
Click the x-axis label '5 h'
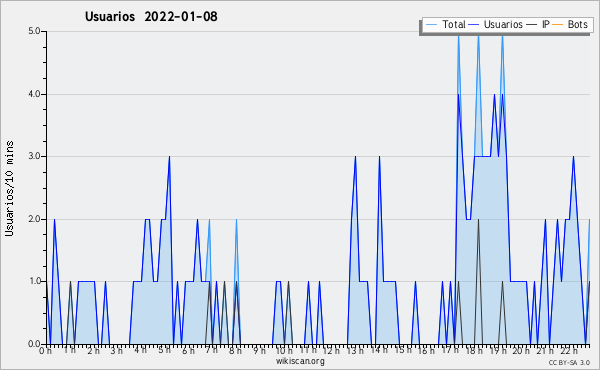(x=165, y=350)
